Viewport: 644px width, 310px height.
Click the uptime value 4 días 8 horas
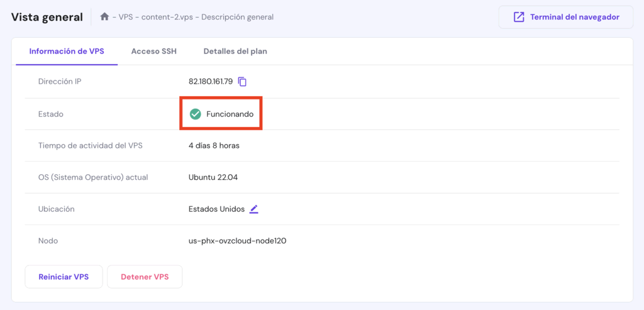click(x=214, y=146)
